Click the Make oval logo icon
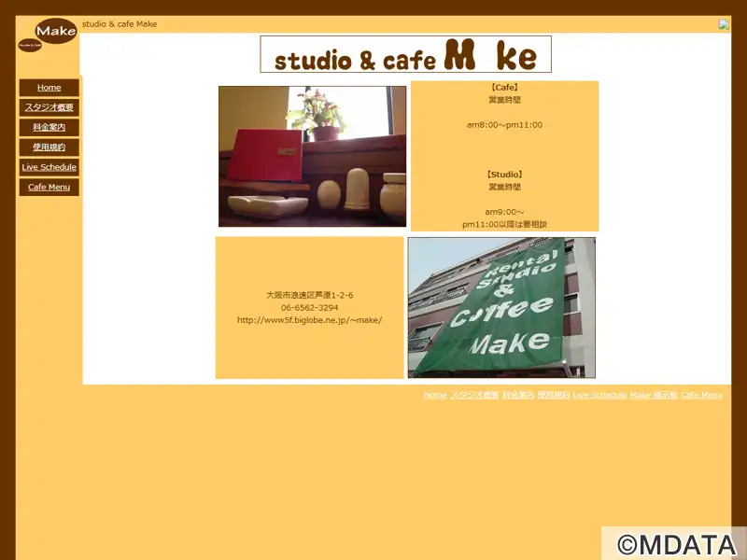Viewport: 747px width, 560px height. coord(56,31)
